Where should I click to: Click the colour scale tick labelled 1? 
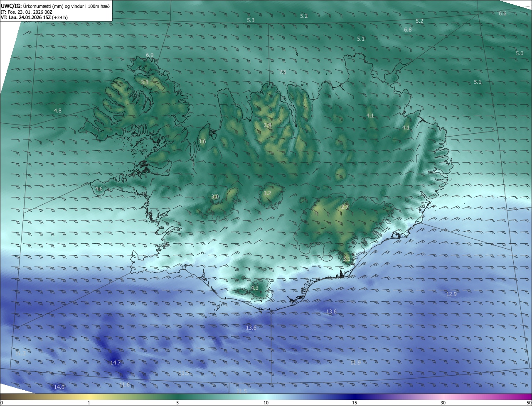(89, 403)
